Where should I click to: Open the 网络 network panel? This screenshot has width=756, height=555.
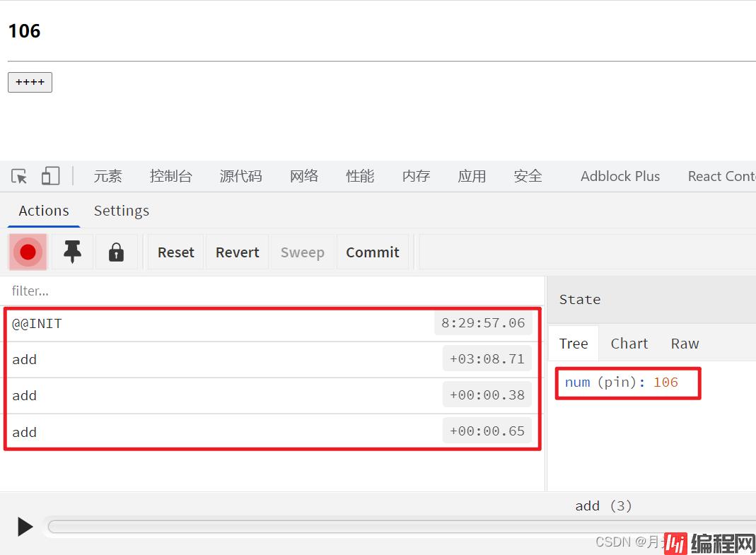(303, 176)
